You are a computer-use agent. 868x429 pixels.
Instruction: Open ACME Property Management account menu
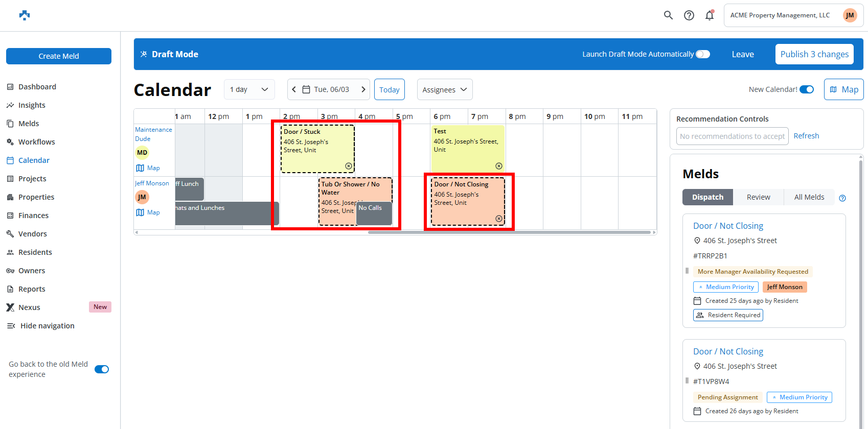pyautogui.click(x=793, y=15)
